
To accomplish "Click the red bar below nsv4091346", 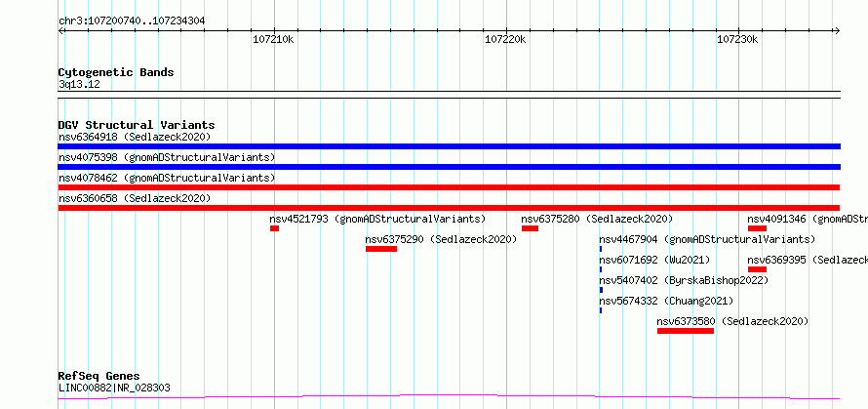I will coord(757,228).
